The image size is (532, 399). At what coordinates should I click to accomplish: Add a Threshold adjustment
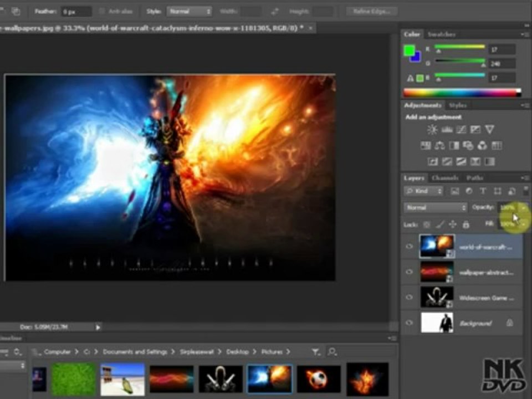point(461,162)
